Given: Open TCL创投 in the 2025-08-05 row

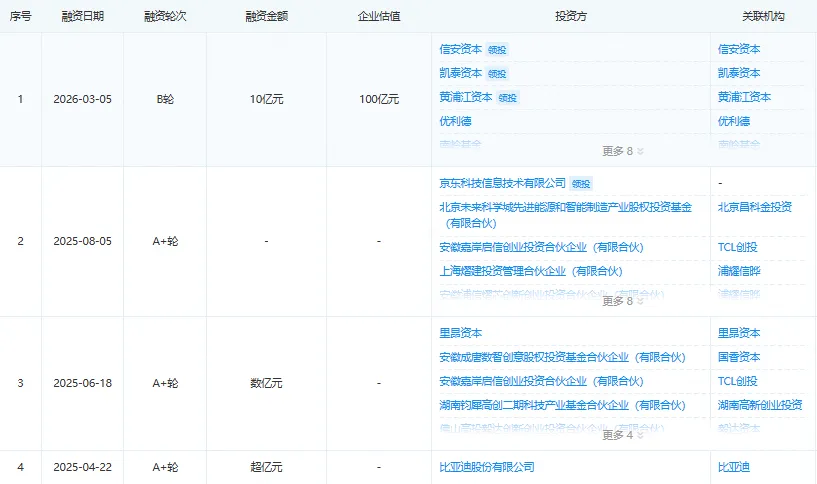Looking at the screenshot, I should (737, 247).
